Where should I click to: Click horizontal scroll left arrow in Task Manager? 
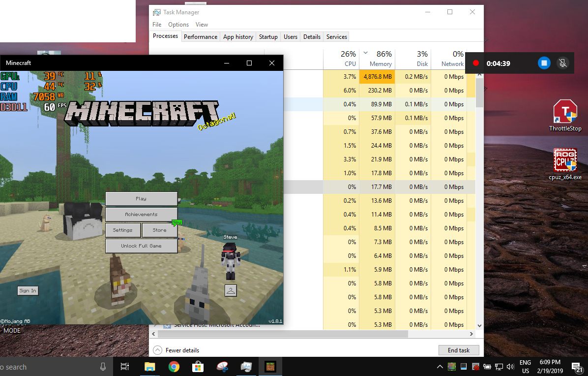(153, 334)
